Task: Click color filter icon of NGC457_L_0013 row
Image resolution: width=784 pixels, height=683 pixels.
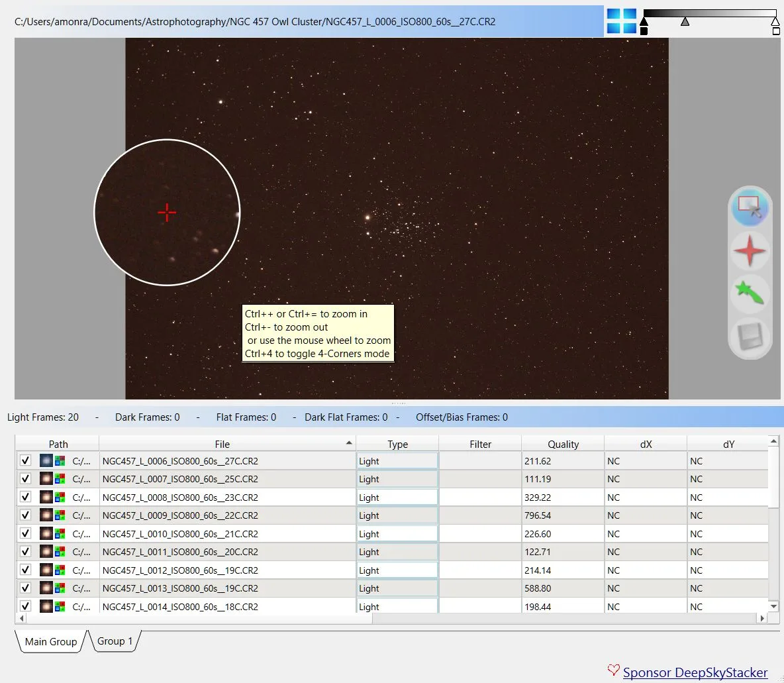Action: point(60,588)
